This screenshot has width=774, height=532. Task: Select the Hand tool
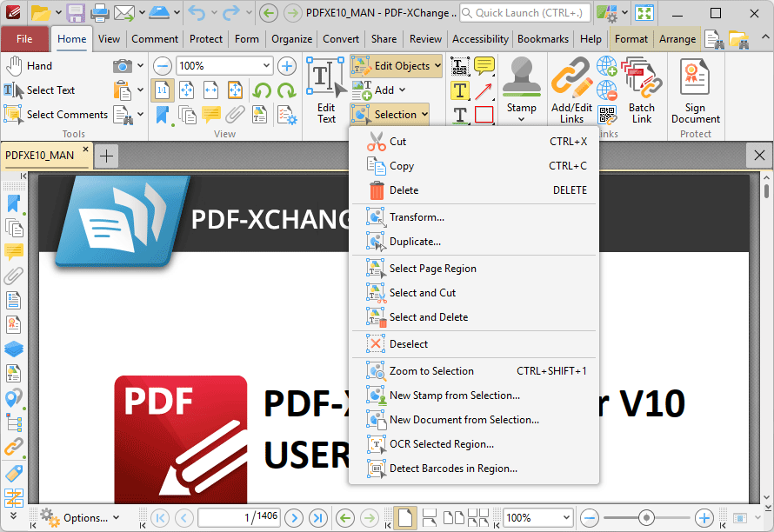(29, 66)
